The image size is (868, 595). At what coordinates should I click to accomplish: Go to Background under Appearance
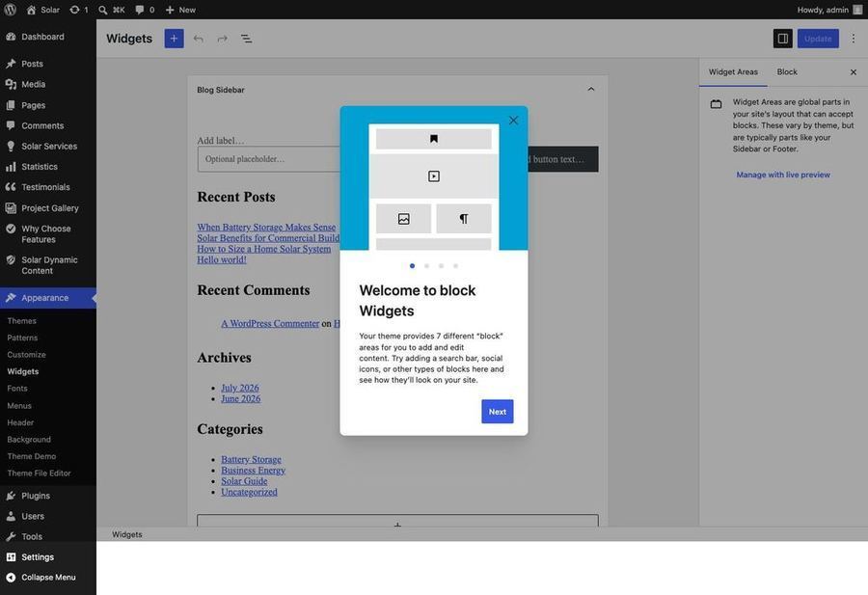point(29,440)
